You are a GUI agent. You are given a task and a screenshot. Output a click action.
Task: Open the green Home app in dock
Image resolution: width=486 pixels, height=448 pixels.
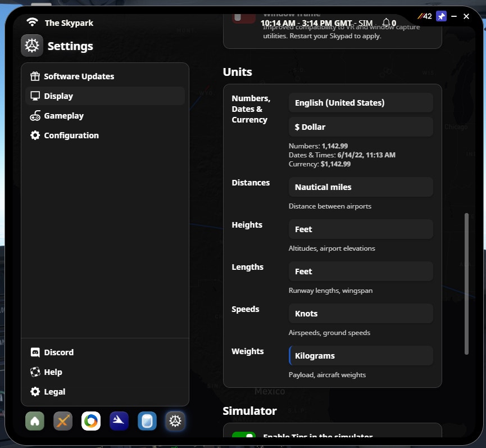(x=35, y=421)
